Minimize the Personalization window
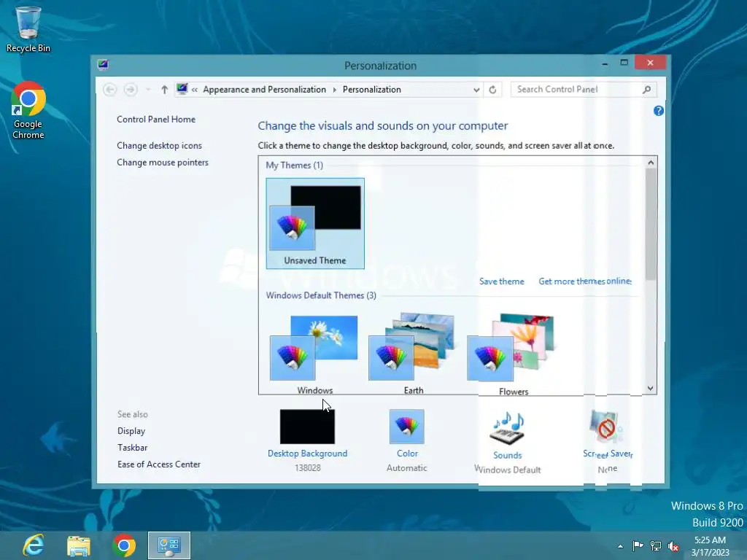 (605, 63)
